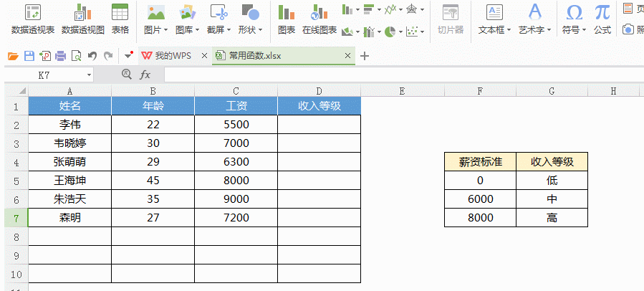Close the 常用函数.xlsx tab
The image size is (644, 291).
(348, 56)
